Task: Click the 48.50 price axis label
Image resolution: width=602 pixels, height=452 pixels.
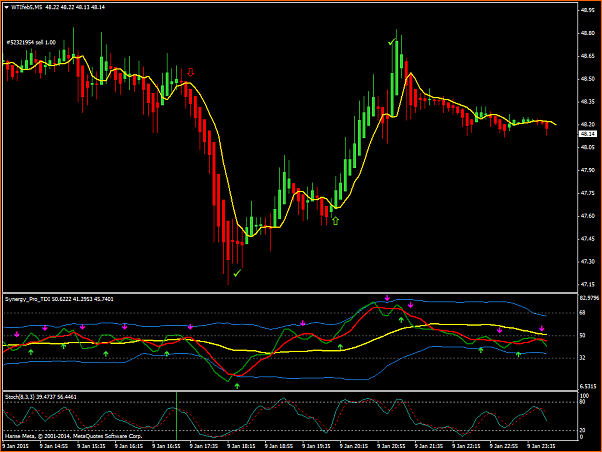Action: [587, 79]
